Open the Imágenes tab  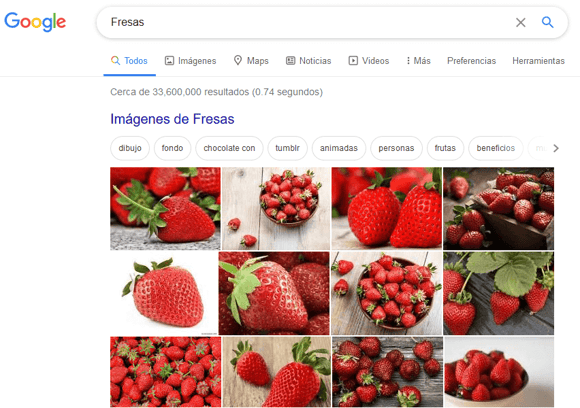point(190,61)
